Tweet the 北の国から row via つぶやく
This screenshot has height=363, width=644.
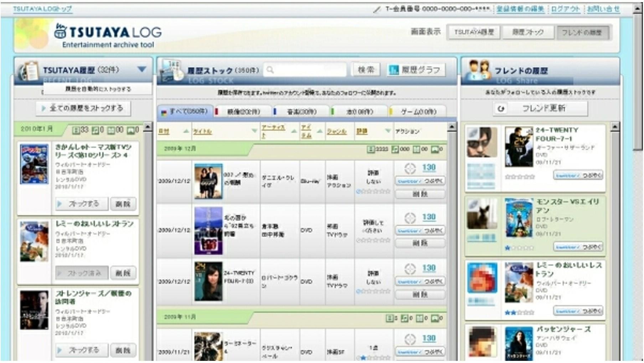(x=420, y=230)
